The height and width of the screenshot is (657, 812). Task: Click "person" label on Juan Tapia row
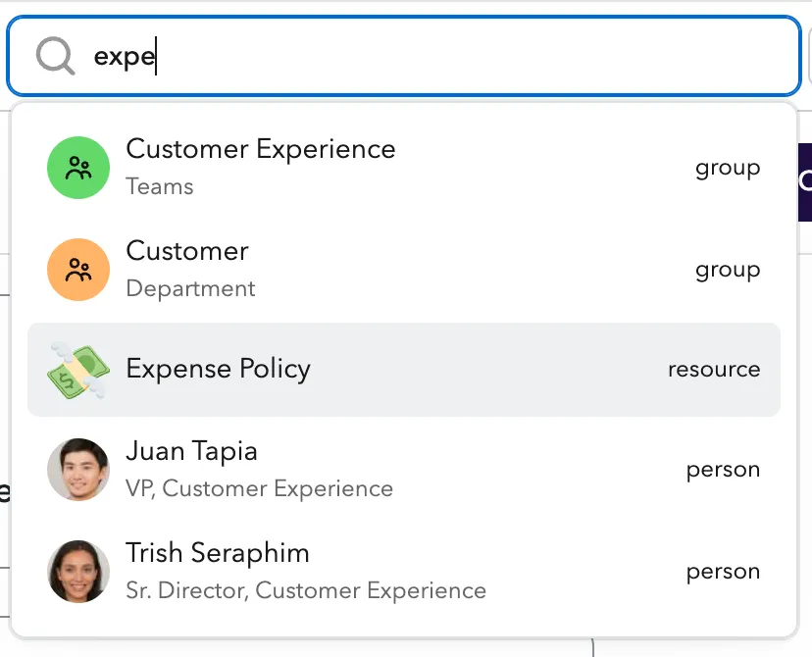723,471
